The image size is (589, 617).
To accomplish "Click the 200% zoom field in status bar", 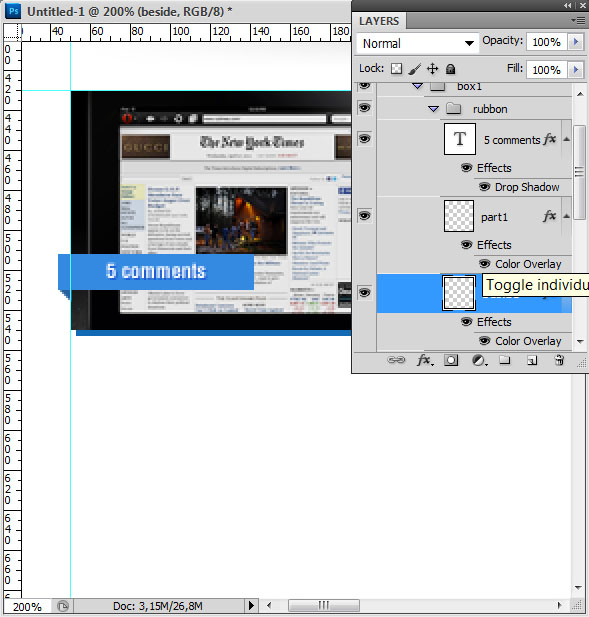I will [x=27, y=606].
